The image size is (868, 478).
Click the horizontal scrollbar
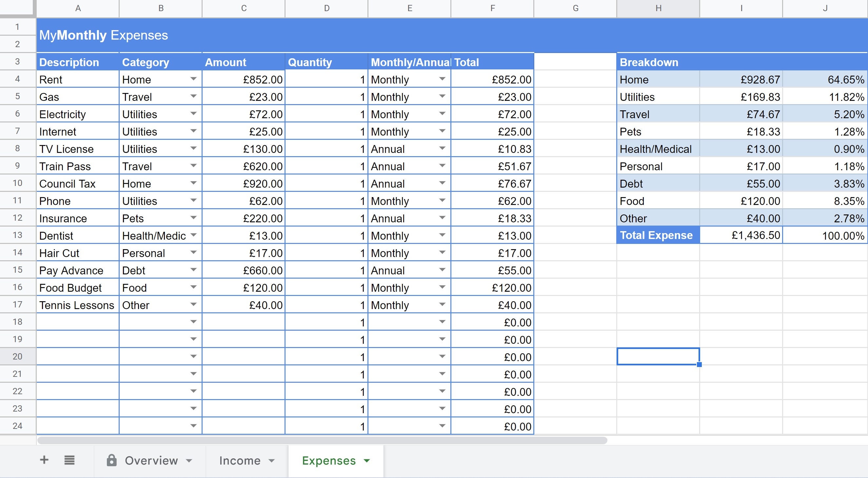(320, 440)
